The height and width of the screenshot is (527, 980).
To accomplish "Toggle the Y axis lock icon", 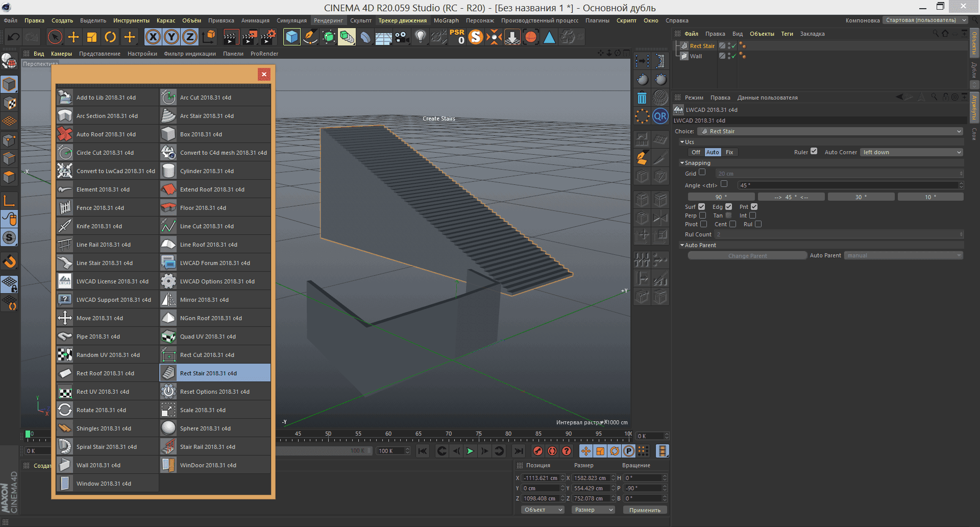I will tap(171, 37).
